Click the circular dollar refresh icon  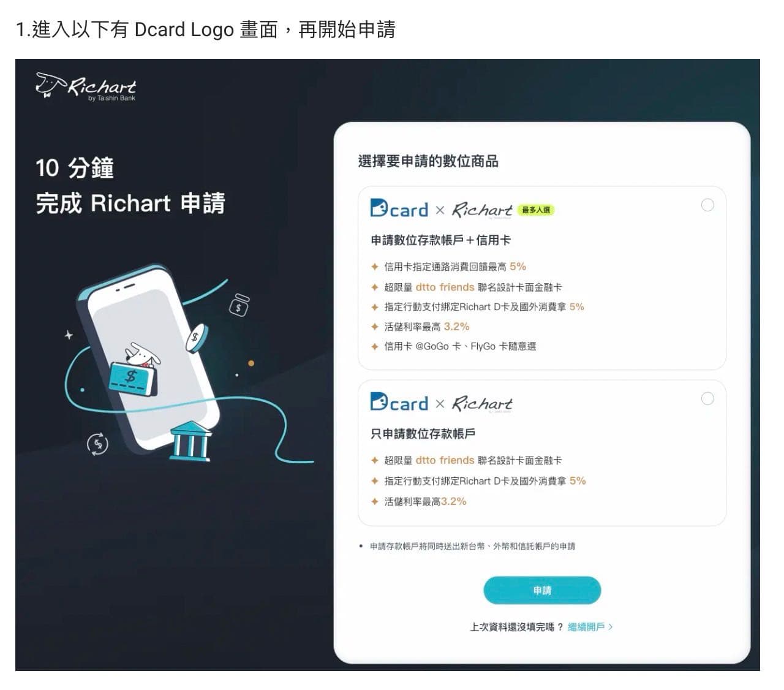(97, 443)
